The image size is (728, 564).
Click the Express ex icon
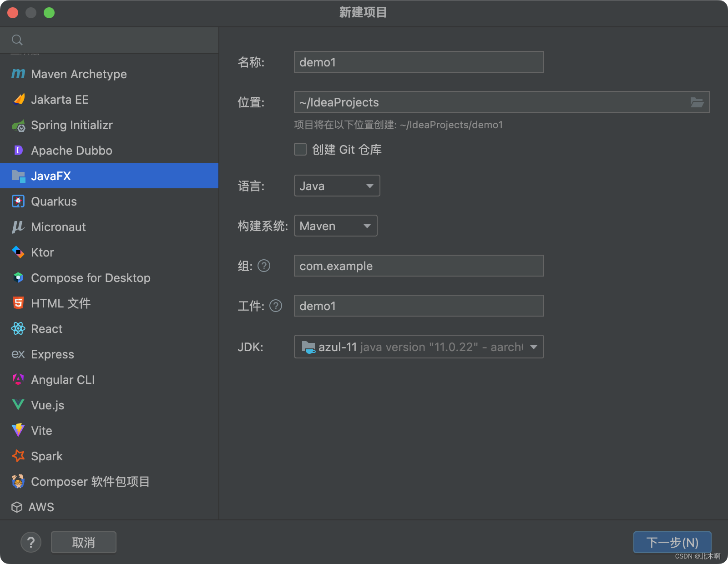point(18,354)
